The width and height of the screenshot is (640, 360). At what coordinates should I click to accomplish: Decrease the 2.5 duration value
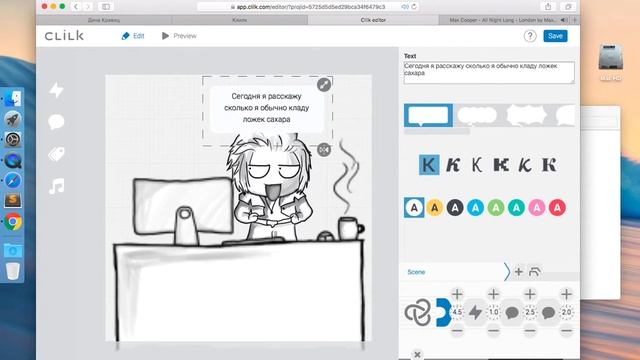click(530, 330)
